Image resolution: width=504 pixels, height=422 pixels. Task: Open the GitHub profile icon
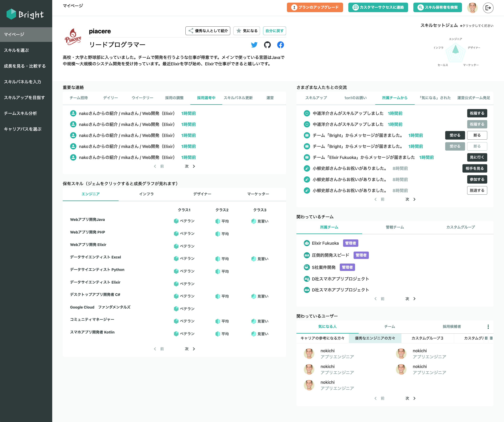coord(267,45)
